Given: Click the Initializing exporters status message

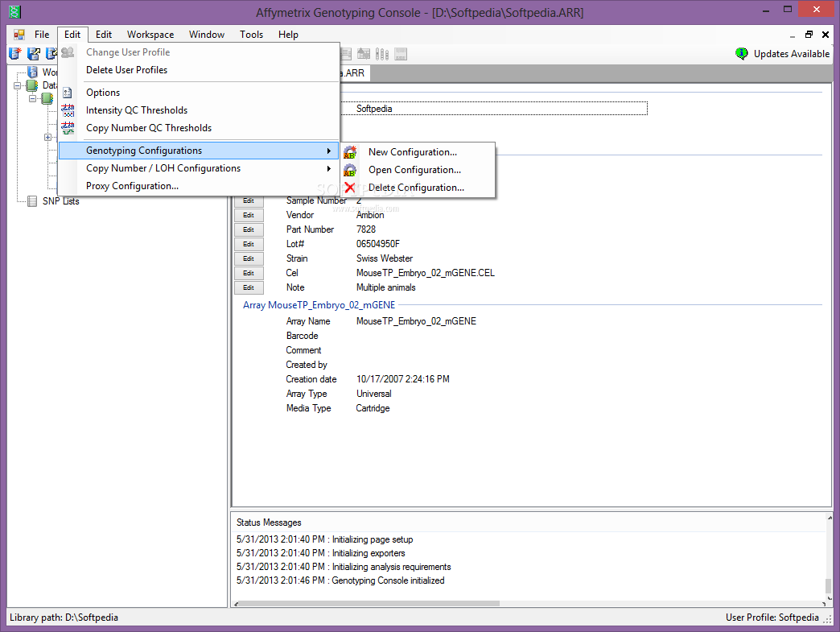Looking at the screenshot, I should pos(320,553).
